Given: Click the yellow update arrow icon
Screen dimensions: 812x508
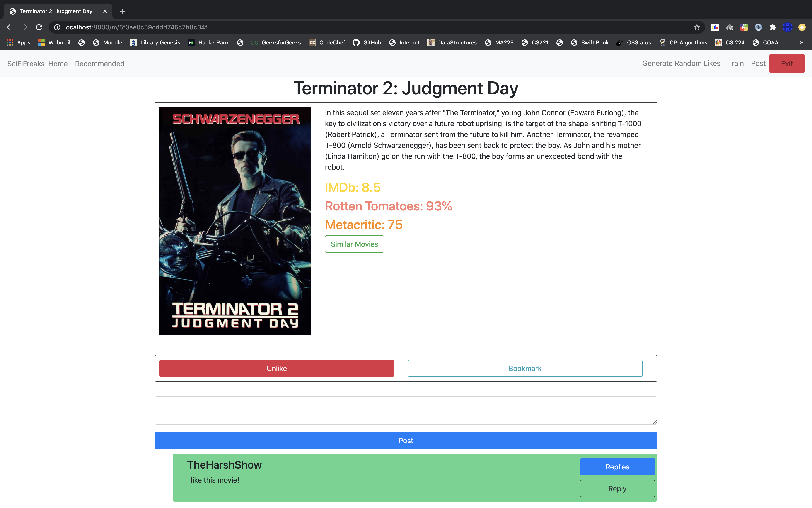Looking at the screenshot, I should click(x=802, y=27).
